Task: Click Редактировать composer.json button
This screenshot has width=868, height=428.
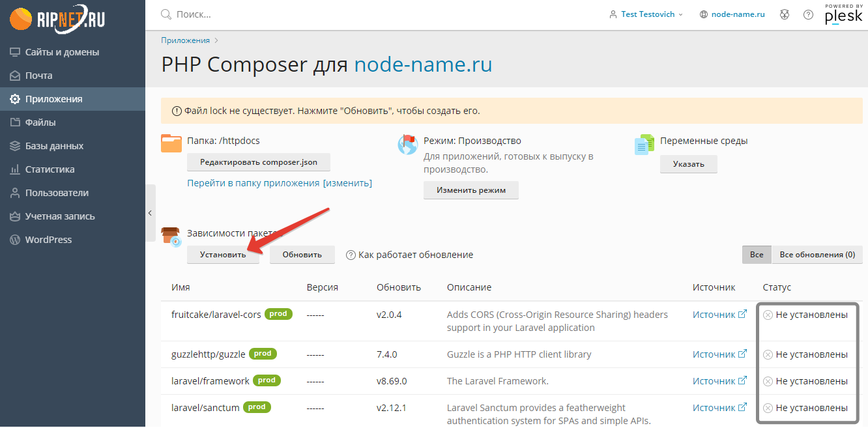Action: [x=259, y=162]
